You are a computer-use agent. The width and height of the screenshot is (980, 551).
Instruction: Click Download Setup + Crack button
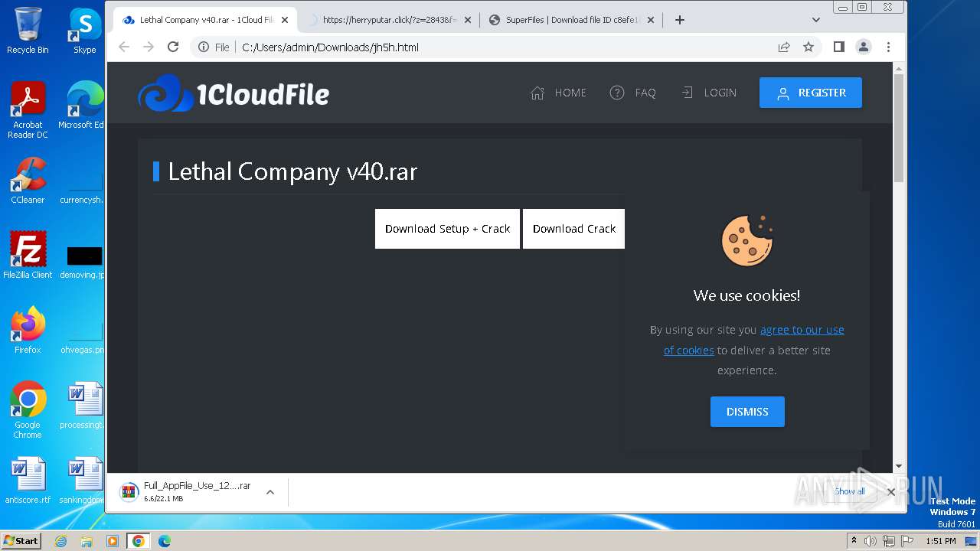pyautogui.click(x=447, y=229)
